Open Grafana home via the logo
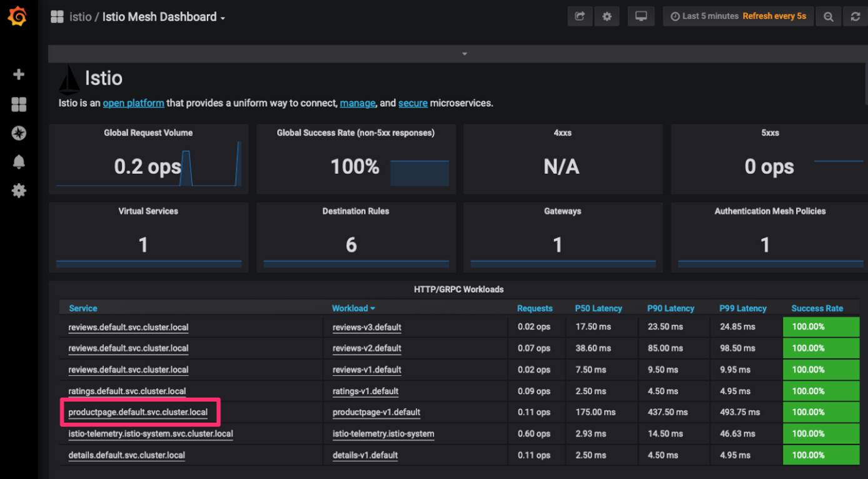This screenshot has height=479, width=868. (18, 16)
